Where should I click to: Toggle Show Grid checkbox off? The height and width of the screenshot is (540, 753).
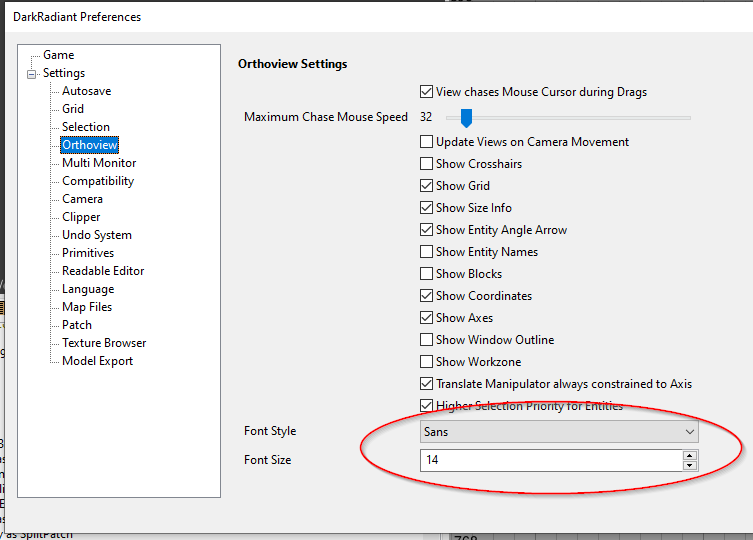click(x=427, y=186)
